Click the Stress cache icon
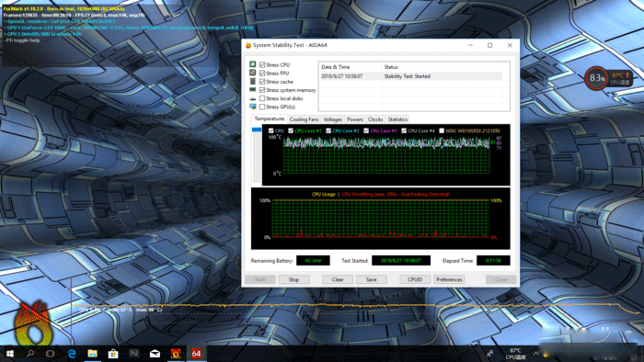 tap(253, 81)
